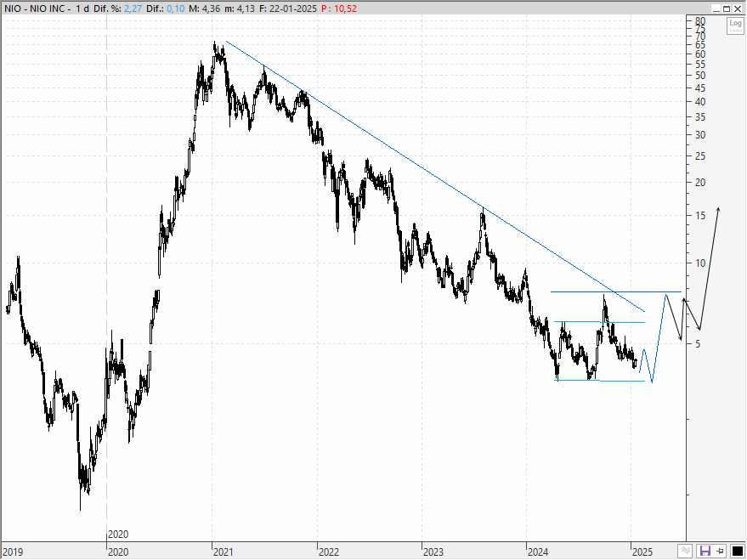Click the purple floppy-disk save icon
747x560 pixels.
[705, 552]
